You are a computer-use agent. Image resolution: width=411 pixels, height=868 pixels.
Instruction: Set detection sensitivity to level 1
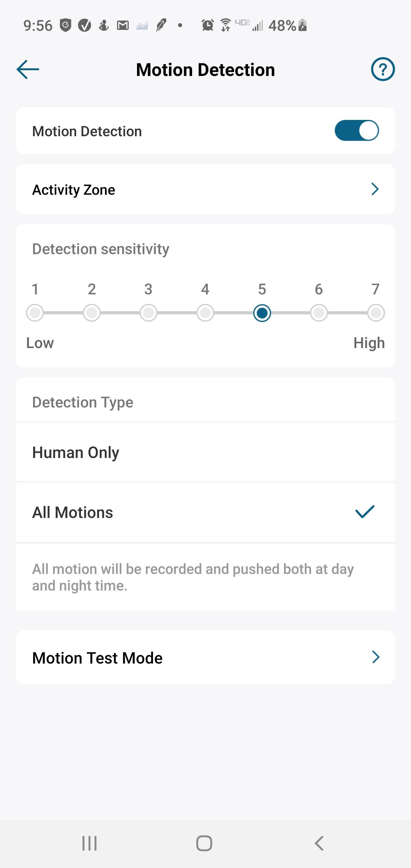[35, 313]
